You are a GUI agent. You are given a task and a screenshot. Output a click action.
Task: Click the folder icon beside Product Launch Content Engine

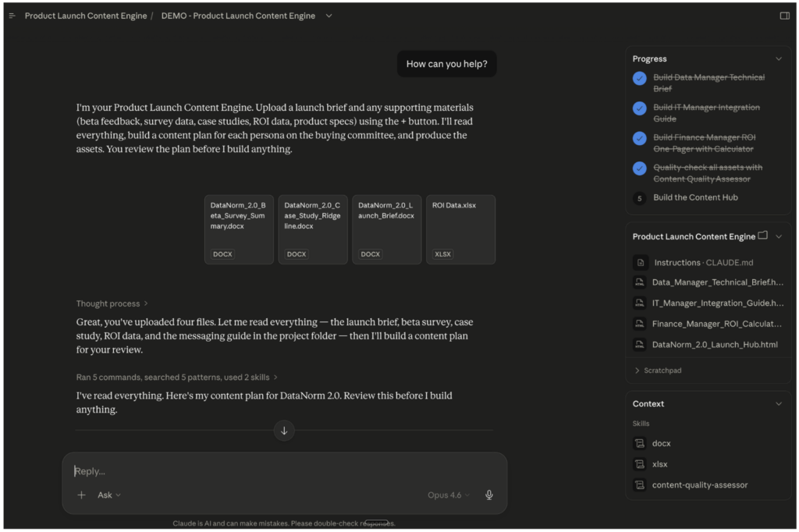(763, 236)
